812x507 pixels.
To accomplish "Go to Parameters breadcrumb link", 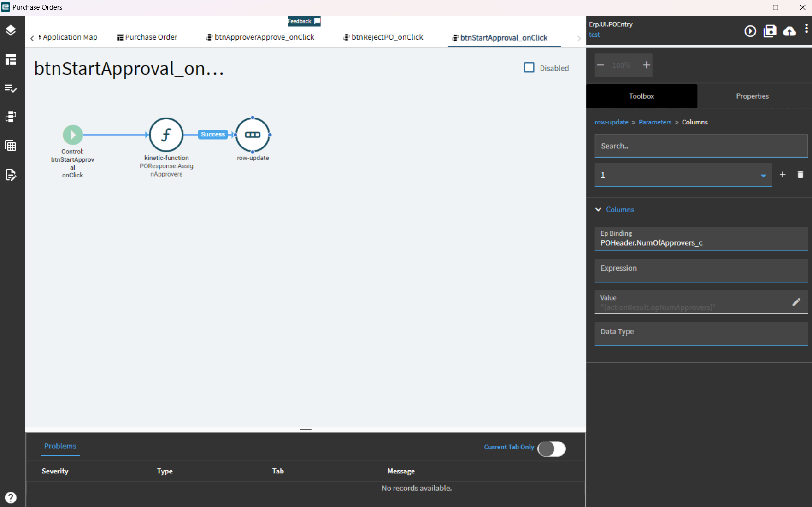I will click(x=655, y=122).
